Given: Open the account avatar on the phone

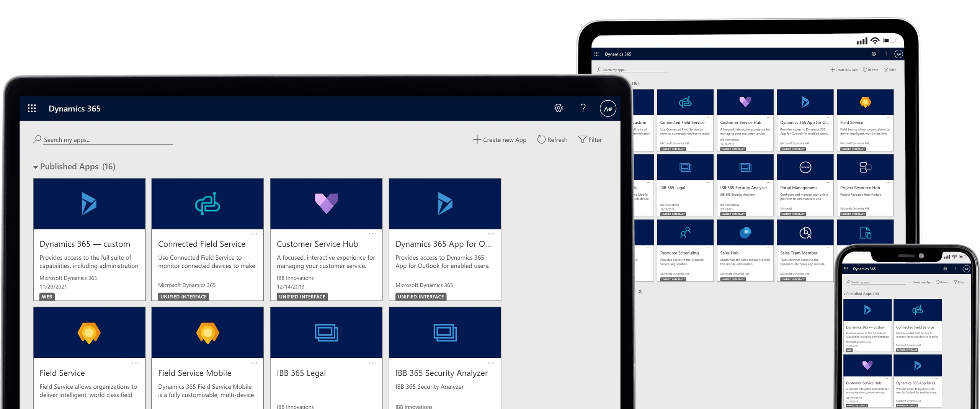Looking at the screenshot, I should (x=966, y=269).
